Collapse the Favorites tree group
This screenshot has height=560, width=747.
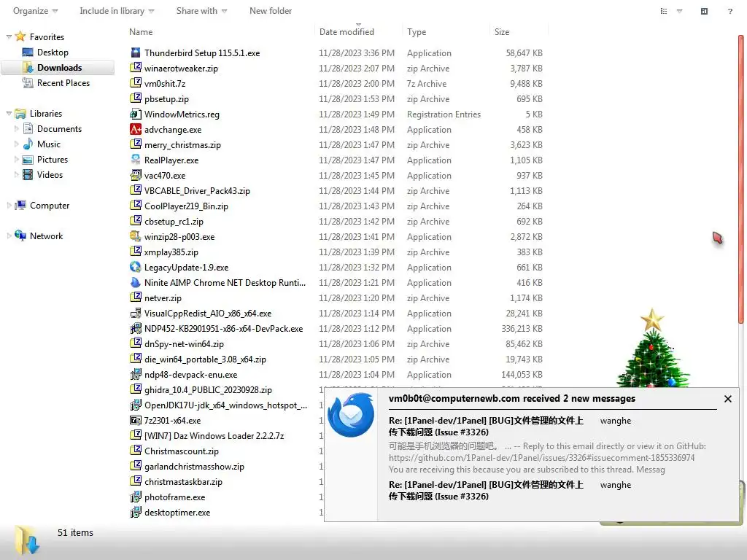coord(9,36)
